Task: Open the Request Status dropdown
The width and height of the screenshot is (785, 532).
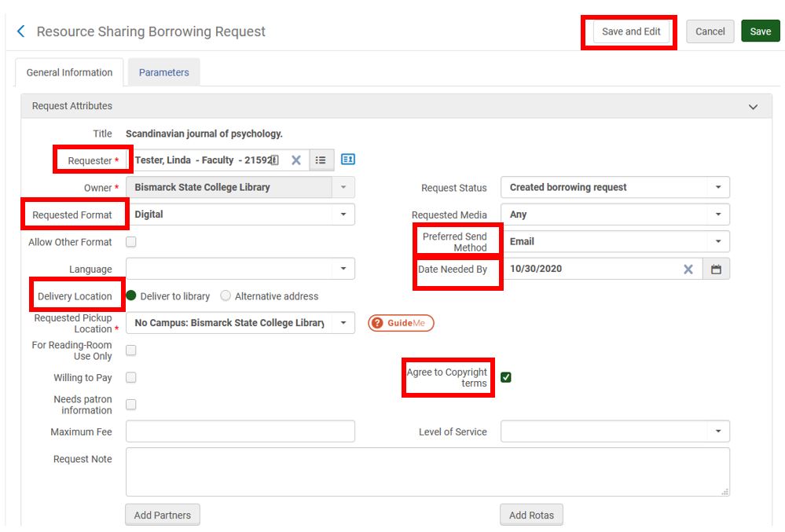Action: click(717, 186)
